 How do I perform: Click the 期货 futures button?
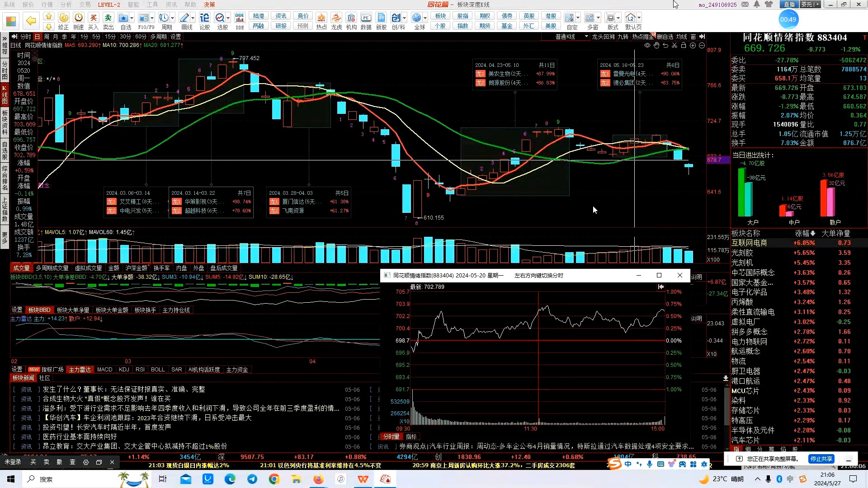tap(485, 26)
